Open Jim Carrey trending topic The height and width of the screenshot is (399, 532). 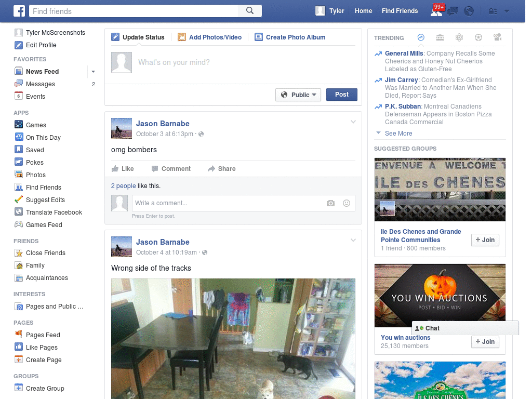[x=402, y=79]
